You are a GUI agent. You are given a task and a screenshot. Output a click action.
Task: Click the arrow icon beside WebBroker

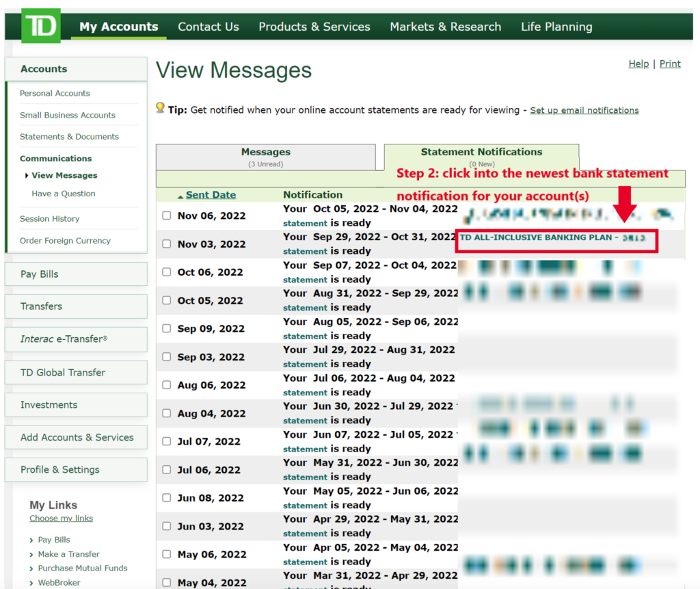(x=30, y=582)
